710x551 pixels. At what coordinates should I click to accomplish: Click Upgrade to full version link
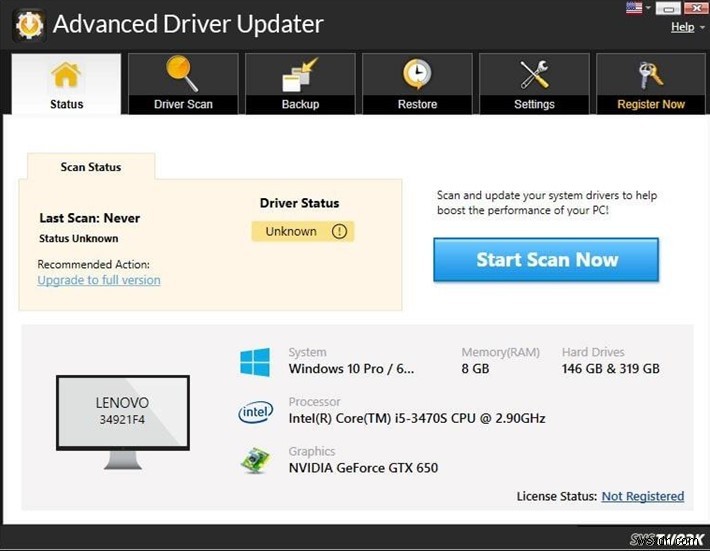click(99, 280)
